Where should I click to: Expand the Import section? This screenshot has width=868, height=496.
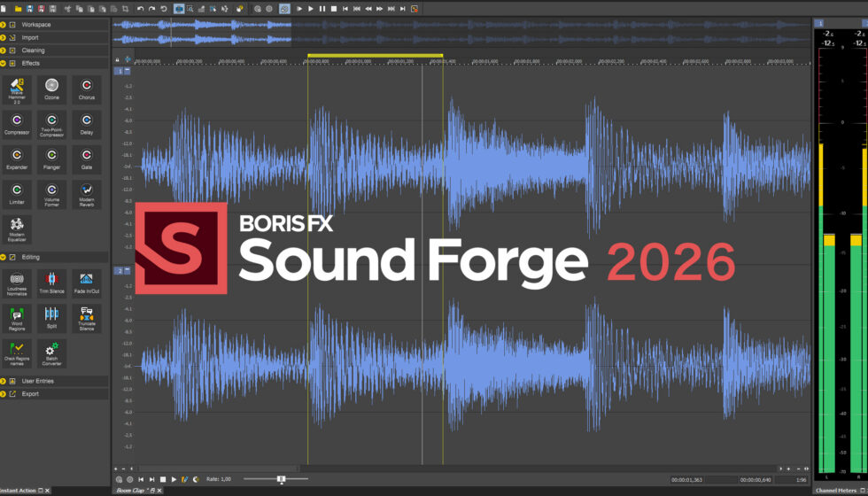[x=54, y=37]
